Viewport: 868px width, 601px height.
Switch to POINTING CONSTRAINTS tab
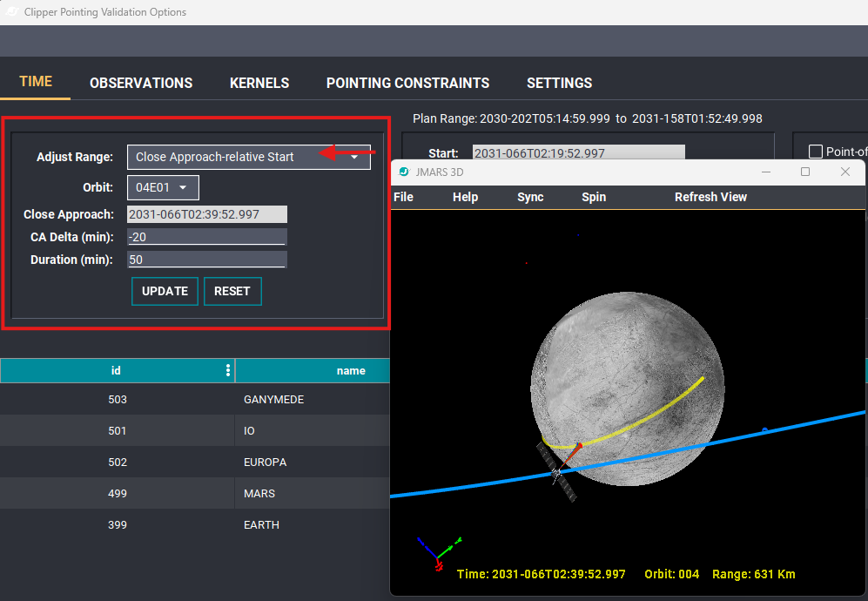point(407,83)
